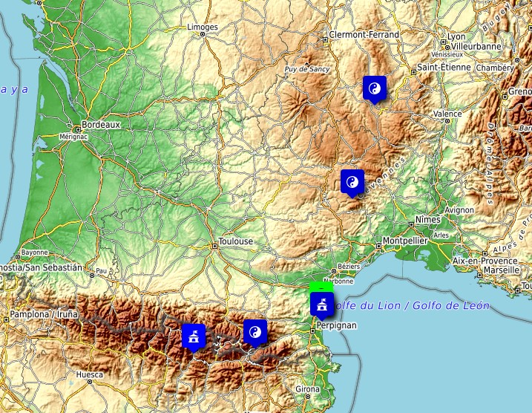The height and width of the screenshot is (413, 532).
Task: Click the Perpignan city square symbol
Action: coord(313,325)
